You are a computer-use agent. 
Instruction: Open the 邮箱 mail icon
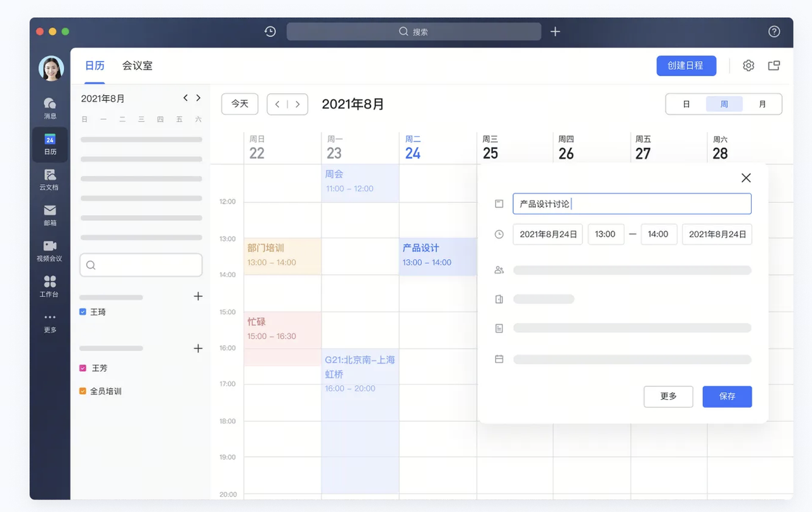50,211
